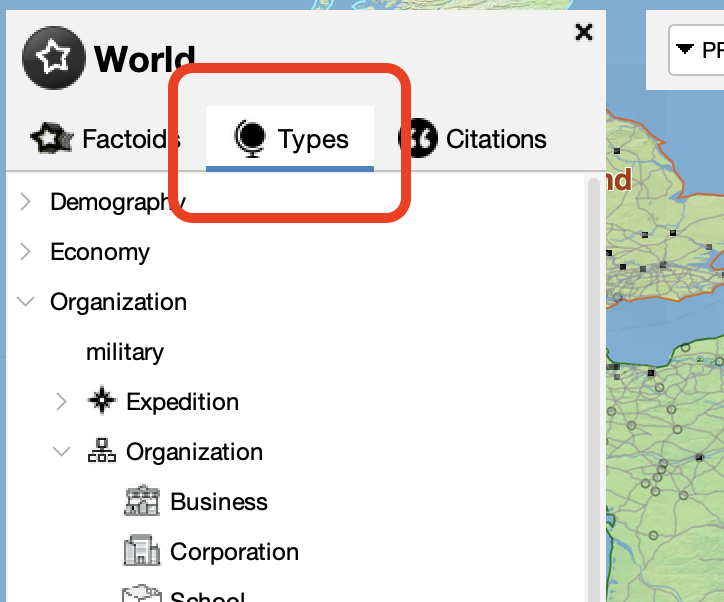724x602 pixels.
Task: Switch to the Types tab
Action: coord(290,138)
